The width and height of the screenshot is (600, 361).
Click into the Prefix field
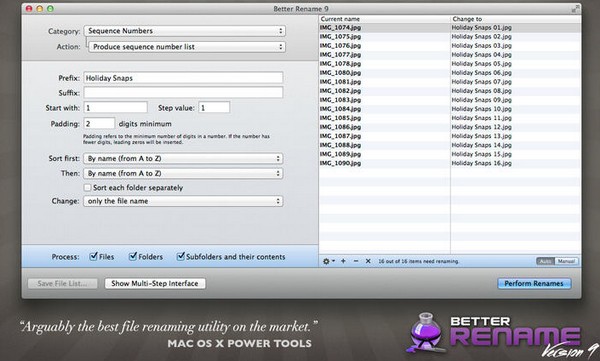pyautogui.click(x=183, y=78)
